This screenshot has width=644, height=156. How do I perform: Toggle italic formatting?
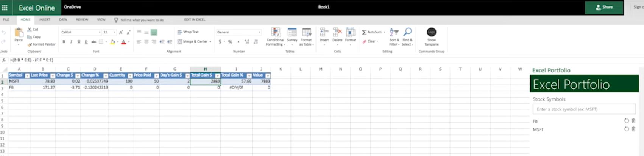point(71,42)
